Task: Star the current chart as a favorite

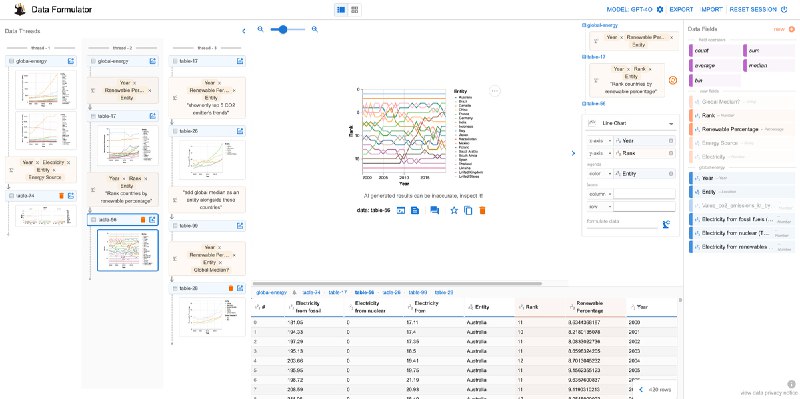Action: [454, 210]
